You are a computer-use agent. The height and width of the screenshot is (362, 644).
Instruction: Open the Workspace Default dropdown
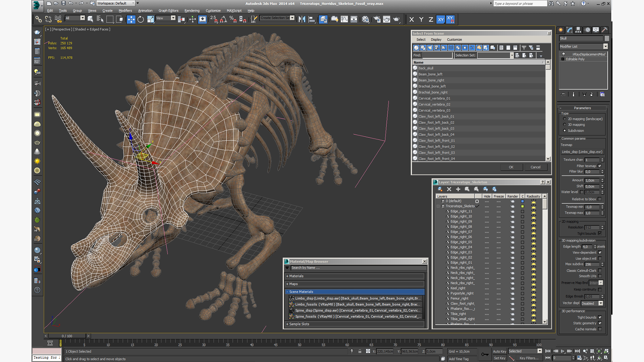[x=115, y=3]
